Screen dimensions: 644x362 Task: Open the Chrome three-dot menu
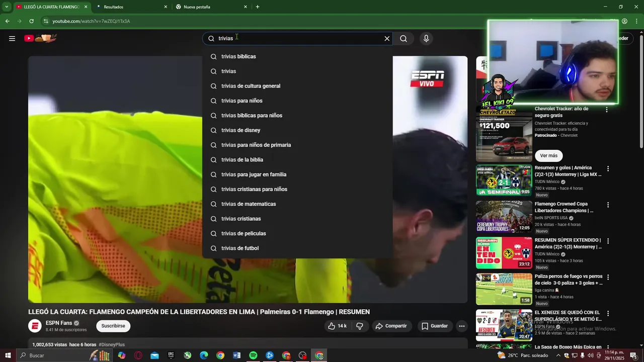pyautogui.click(x=637, y=21)
